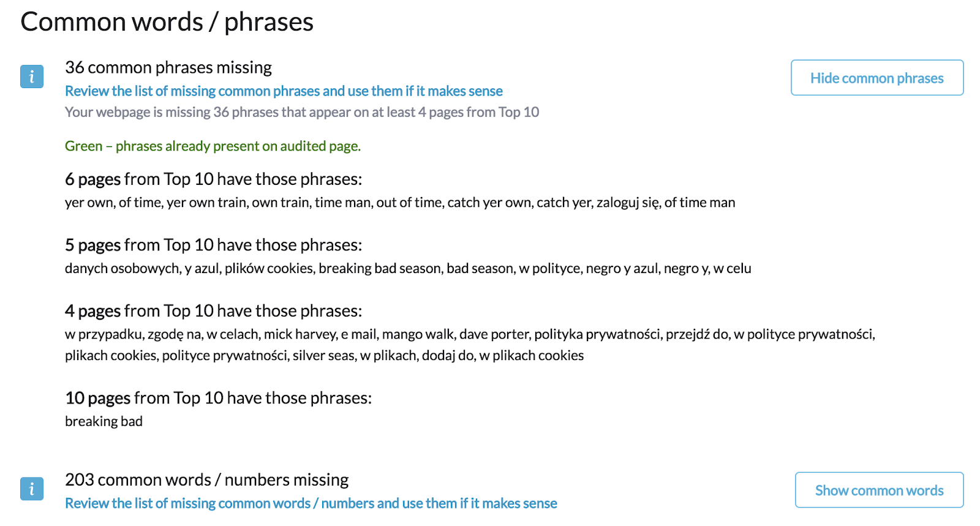Image resolution: width=980 pixels, height=526 pixels.
Task: Click the 10 pages from Top 10 heading
Action: [x=219, y=398]
